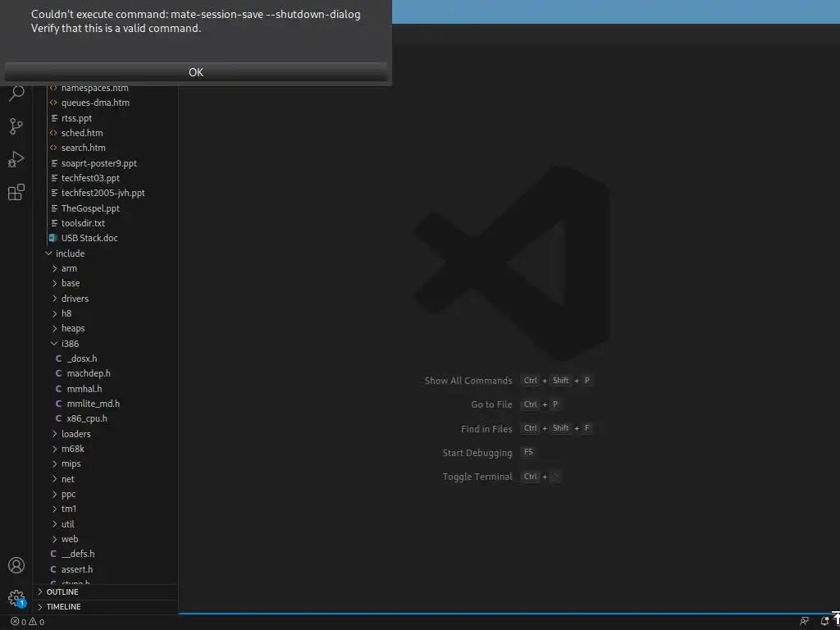This screenshot has height=630, width=840.
Task: Expand the arm folder
Action: (x=106, y=268)
